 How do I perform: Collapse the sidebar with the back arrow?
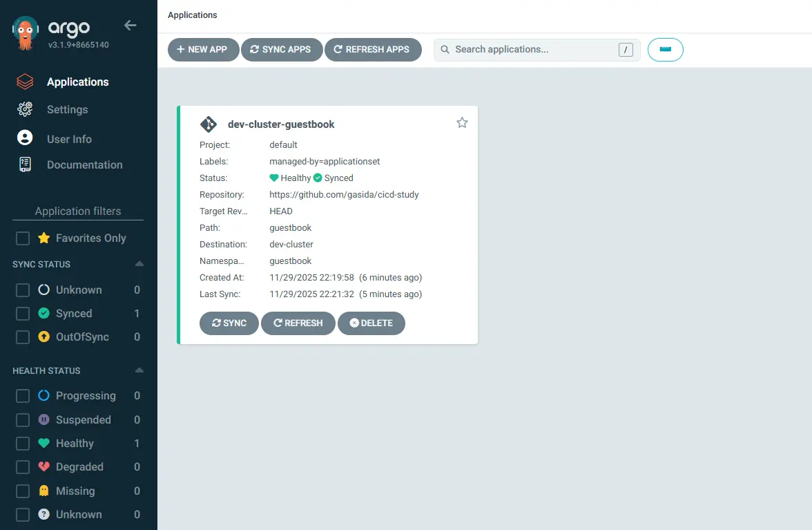pos(130,25)
